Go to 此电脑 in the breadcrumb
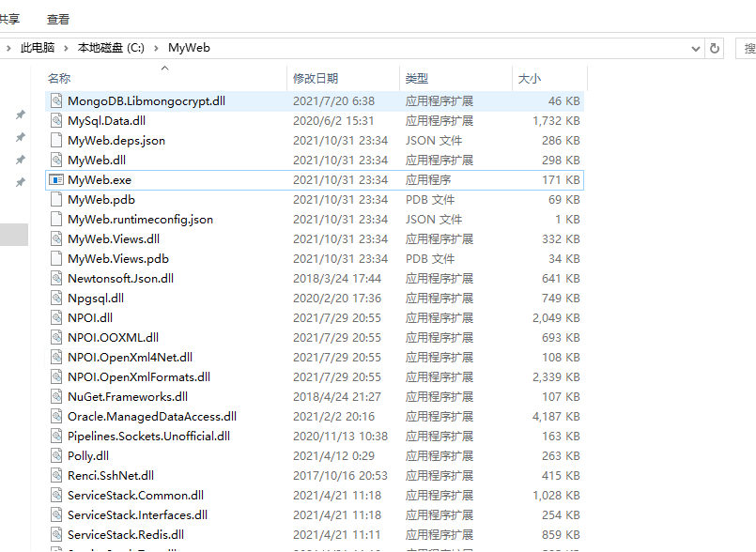Screen dimensions: 756x552 [x=38, y=48]
